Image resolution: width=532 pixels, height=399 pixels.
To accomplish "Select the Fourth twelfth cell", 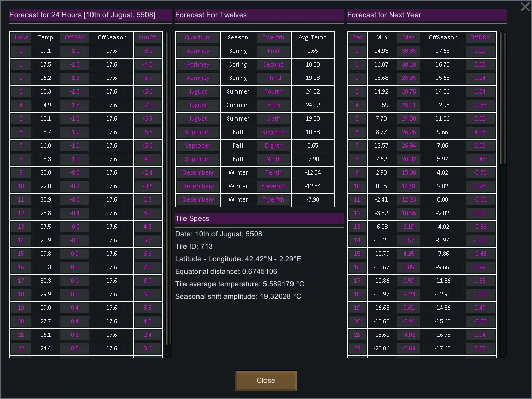I will click(x=273, y=91).
